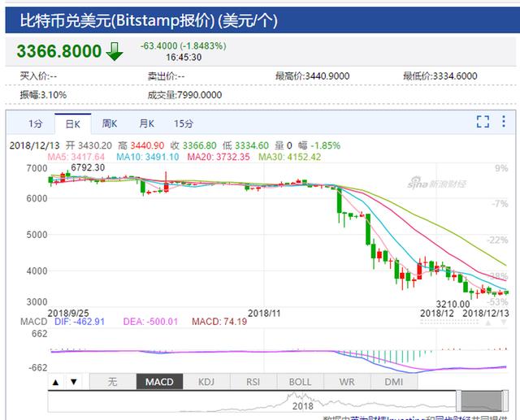Screen dimensions: 520x420
Task: Click the 振幅:3.10% text
Action: [x=43, y=95]
